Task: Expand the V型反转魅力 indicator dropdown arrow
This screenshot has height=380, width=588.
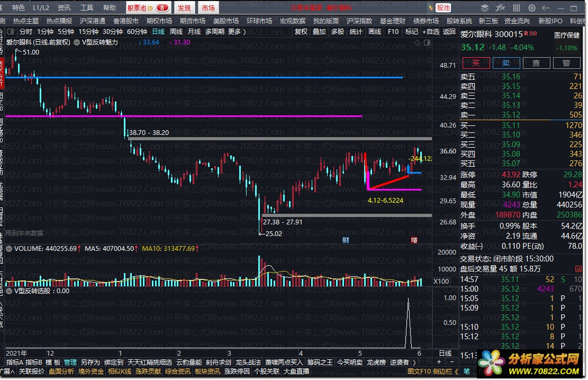Action: [x=77, y=42]
